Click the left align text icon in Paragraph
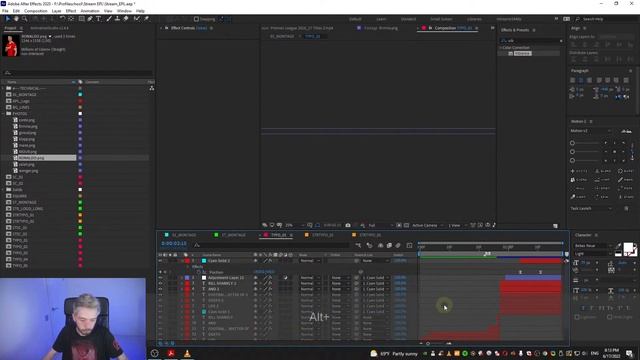This screenshot has width=640, height=360. [x=573, y=80]
